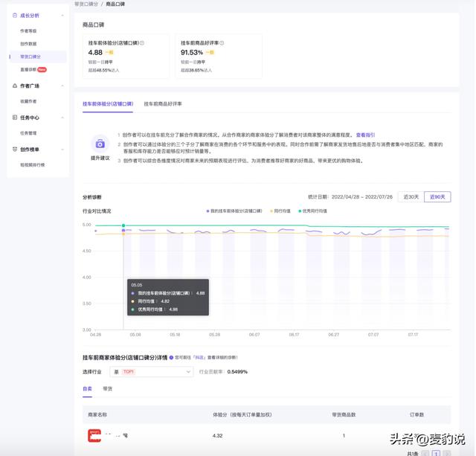Collapse the 成长分析 sidebar group chevron

coord(62,16)
